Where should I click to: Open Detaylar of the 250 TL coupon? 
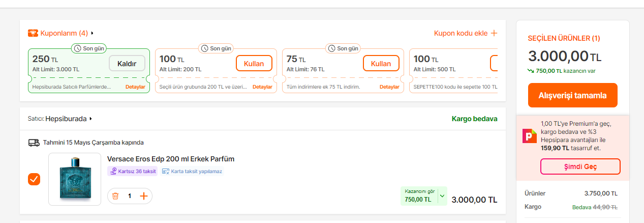tap(135, 87)
